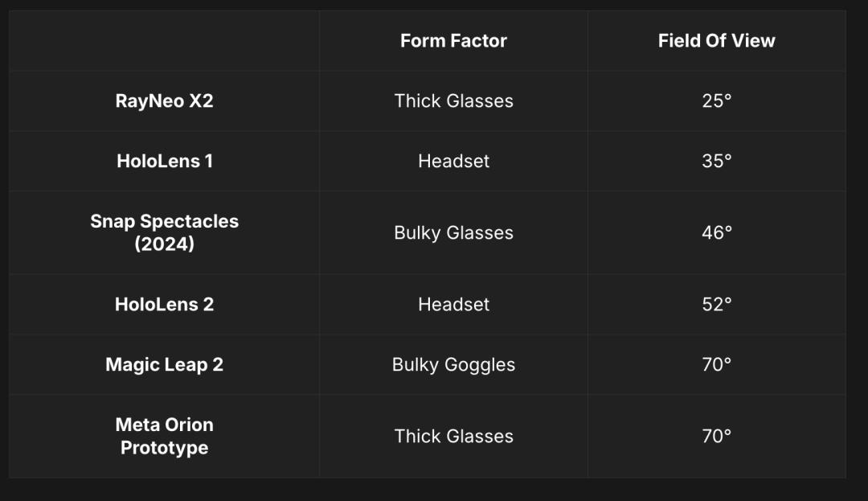Select the Magic Leap 2 row label

[x=164, y=364]
